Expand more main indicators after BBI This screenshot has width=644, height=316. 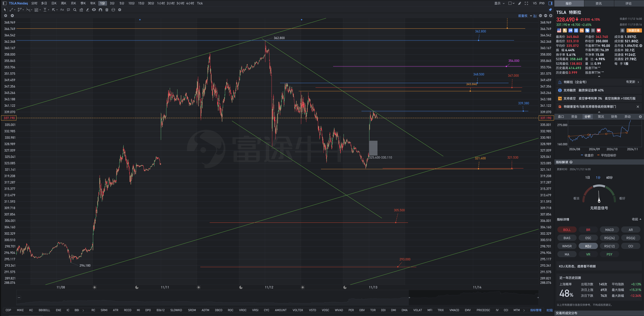(x=83, y=310)
